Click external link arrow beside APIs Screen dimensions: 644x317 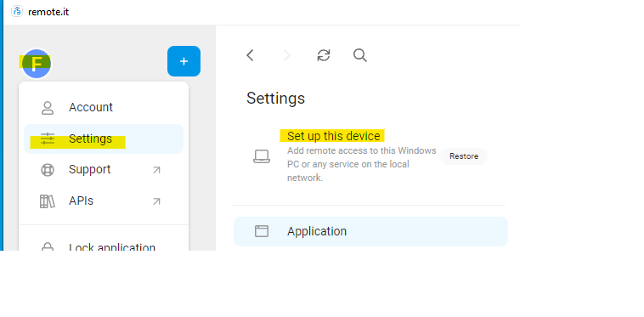coord(156,201)
